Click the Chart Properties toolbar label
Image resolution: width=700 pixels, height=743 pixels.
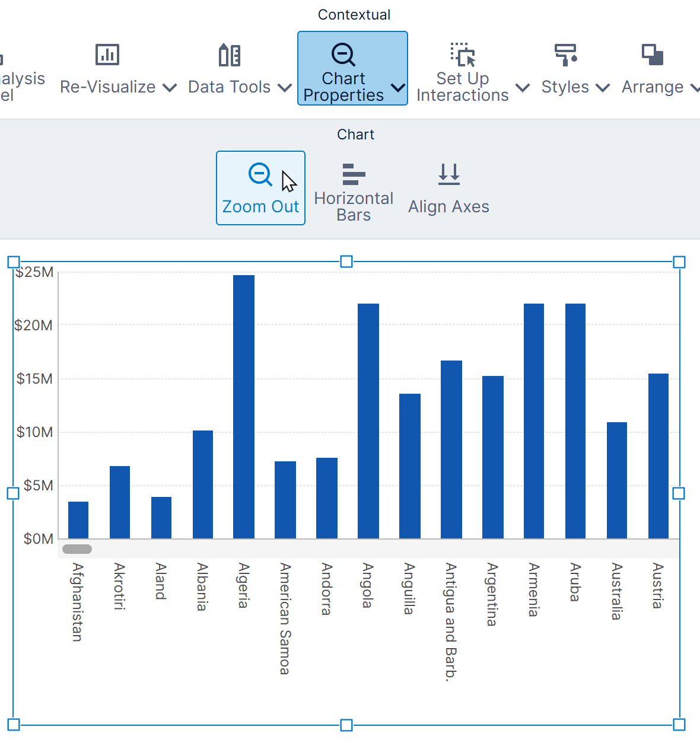click(343, 87)
